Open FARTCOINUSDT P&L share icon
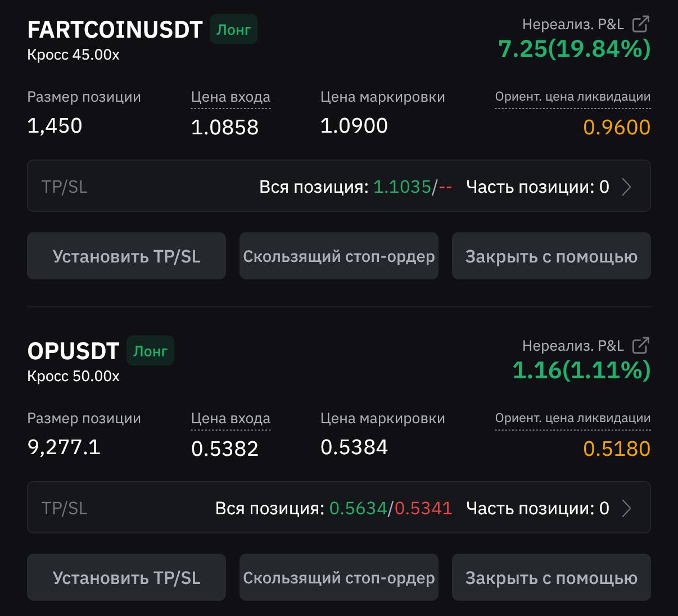 tap(641, 24)
